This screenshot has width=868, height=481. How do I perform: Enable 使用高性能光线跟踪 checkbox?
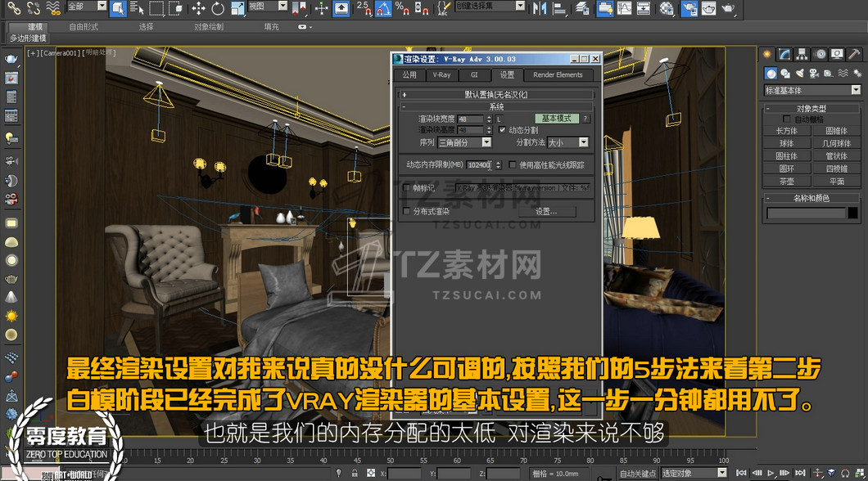512,164
